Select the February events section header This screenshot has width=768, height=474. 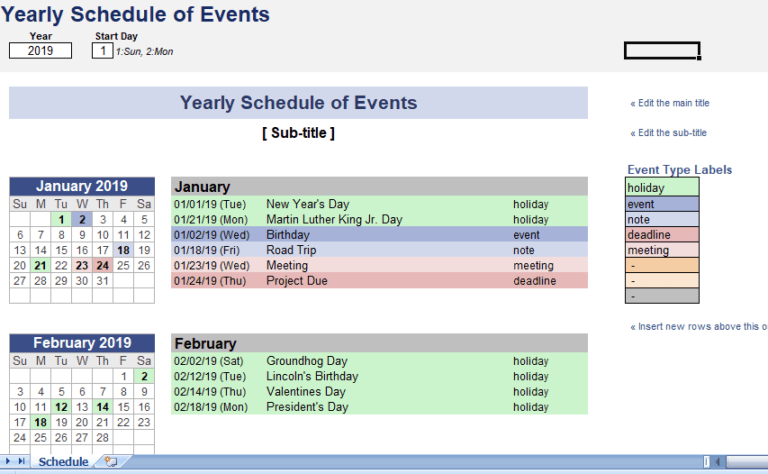coord(379,343)
